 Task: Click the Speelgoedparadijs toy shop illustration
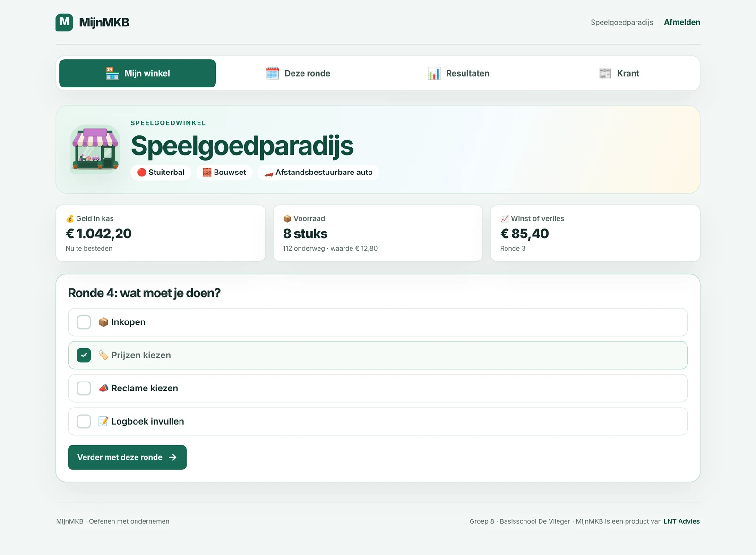(x=95, y=149)
